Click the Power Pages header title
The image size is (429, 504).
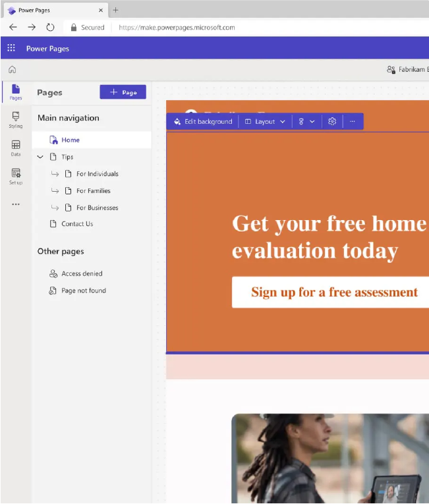point(47,49)
